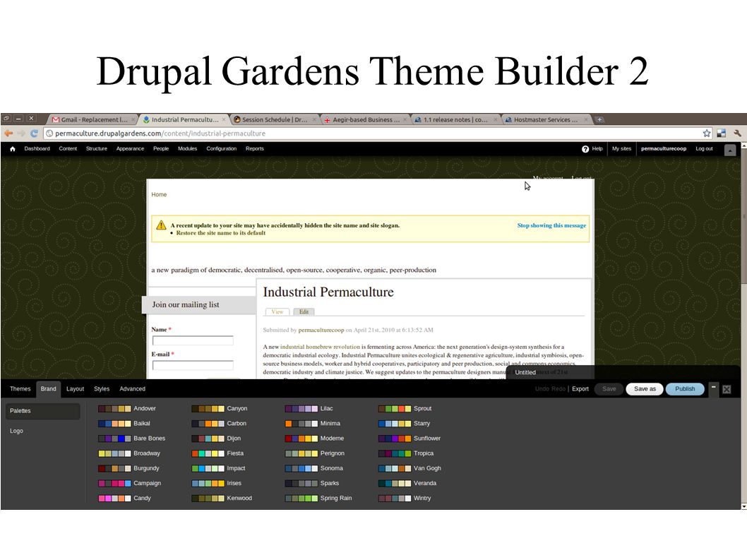Choose the Lilac color palette
This screenshot has width=747, height=560.
[309, 408]
